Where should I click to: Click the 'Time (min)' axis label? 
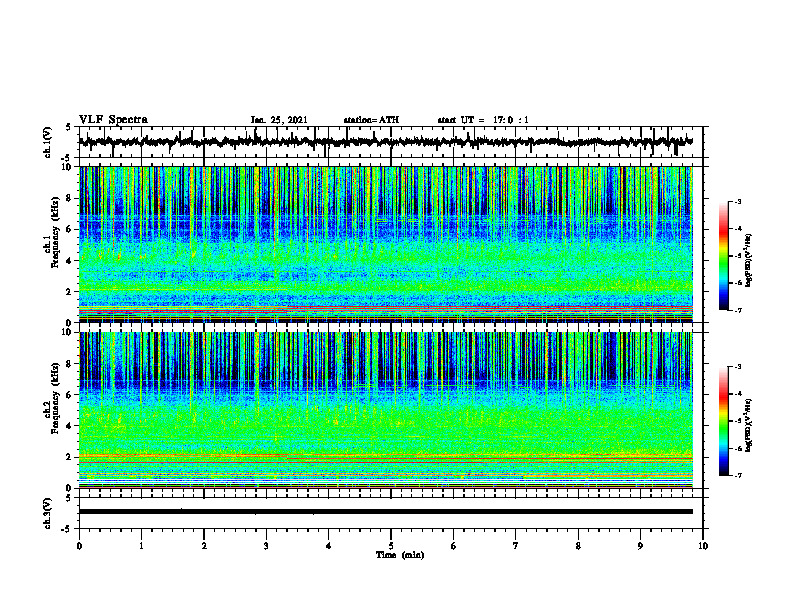point(400,555)
